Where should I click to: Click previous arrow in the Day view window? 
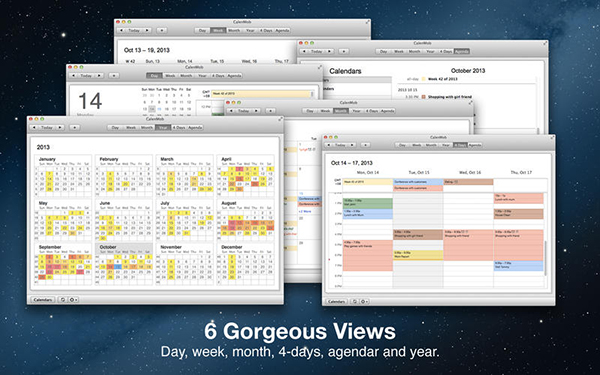pyautogui.click(x=73, y=76)
